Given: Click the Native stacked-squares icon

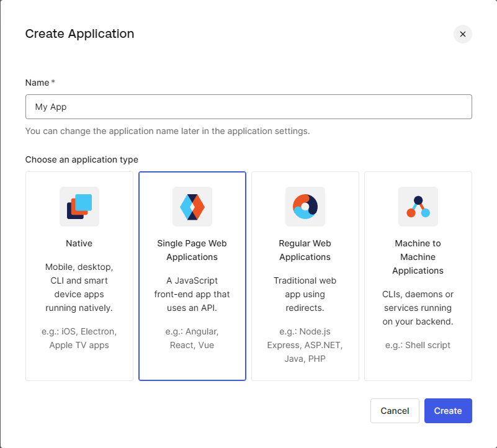Looking at the screenshot, I should tap(79, 206).
